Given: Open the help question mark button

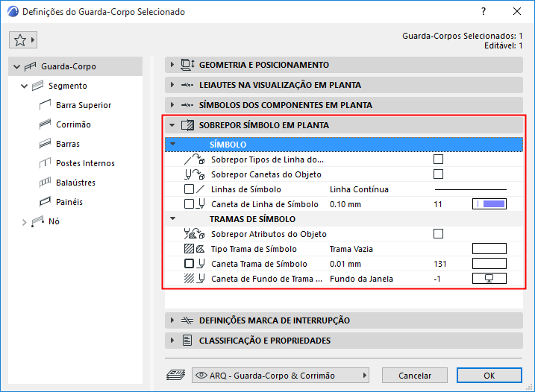Looking at the screenshot, I should tap(484, 12).
